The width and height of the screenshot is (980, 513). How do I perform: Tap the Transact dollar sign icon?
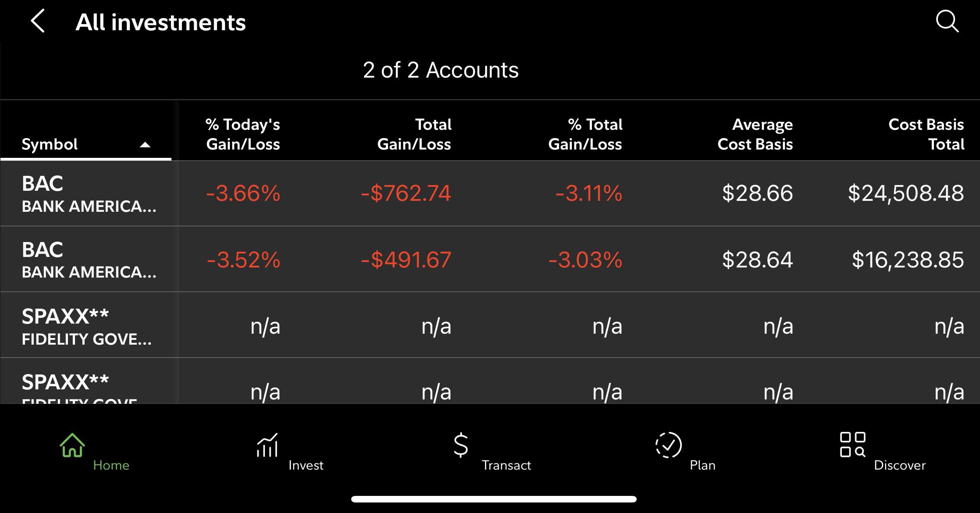461,445
